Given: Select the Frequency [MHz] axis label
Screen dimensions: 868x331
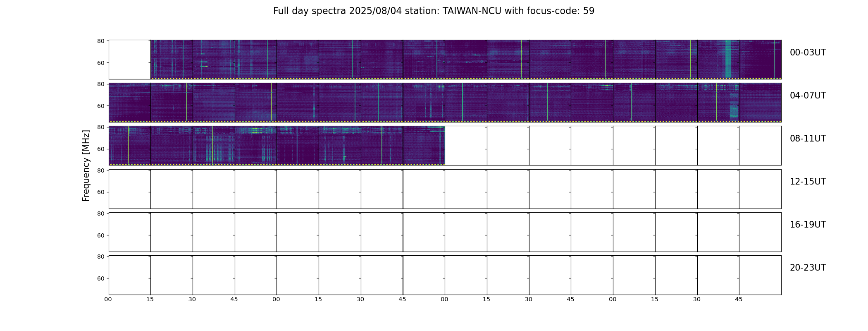Looking at the screenshot, I should click(86, 165).
